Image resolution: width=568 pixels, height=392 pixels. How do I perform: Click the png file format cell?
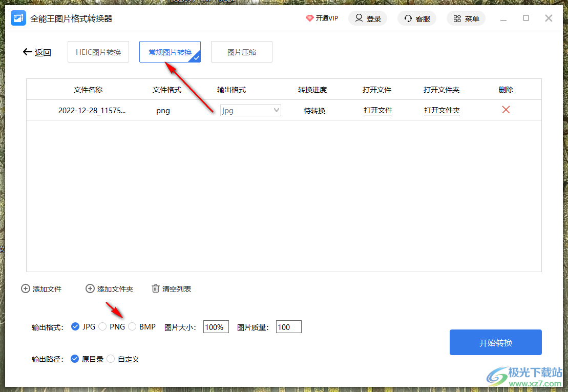tap(163, 111)
